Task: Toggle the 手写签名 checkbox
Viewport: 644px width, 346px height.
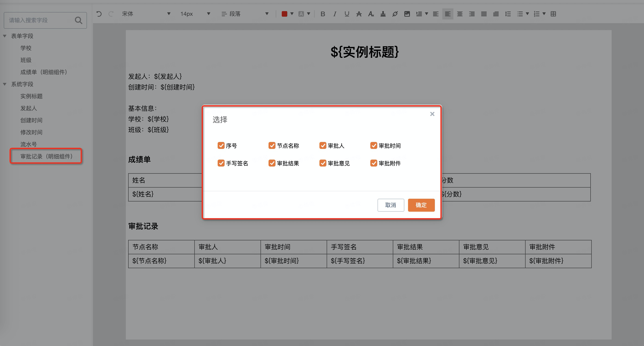Action: (221, 163)
